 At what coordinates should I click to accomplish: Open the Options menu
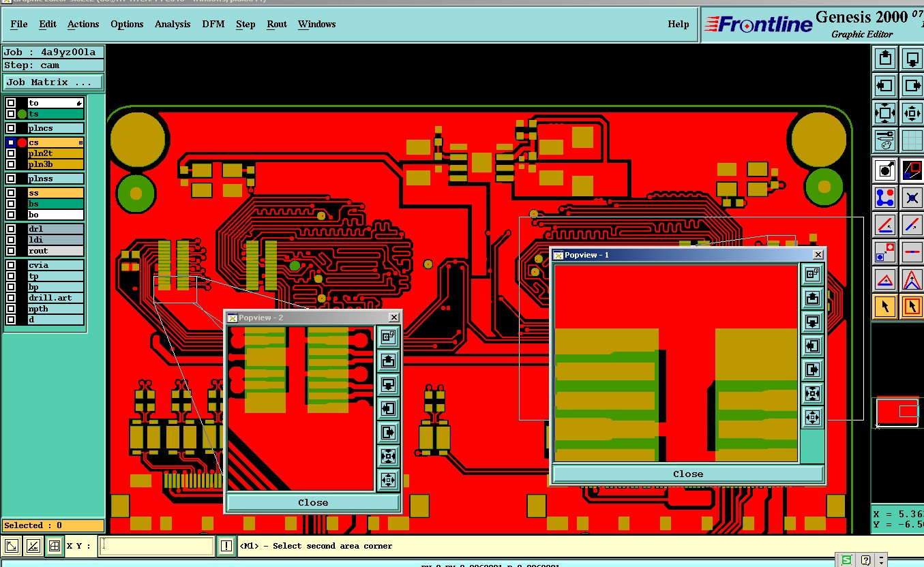(x=127, y=24)
